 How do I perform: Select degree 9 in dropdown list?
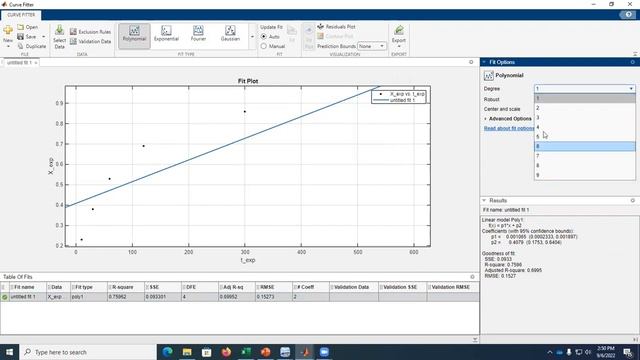pyautogui.click(x=584, y=175)
